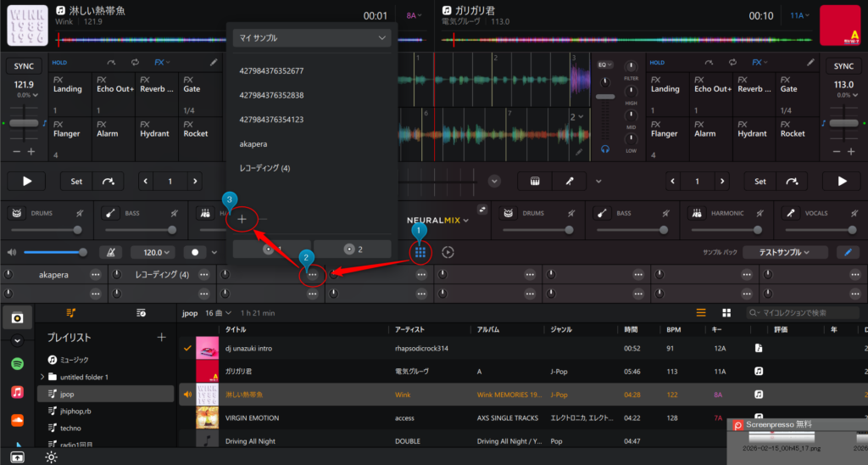The width and height of the screenshot is (868, 465).
Task: Open the マイサンプル dropdown
Action: coord(311,38)
